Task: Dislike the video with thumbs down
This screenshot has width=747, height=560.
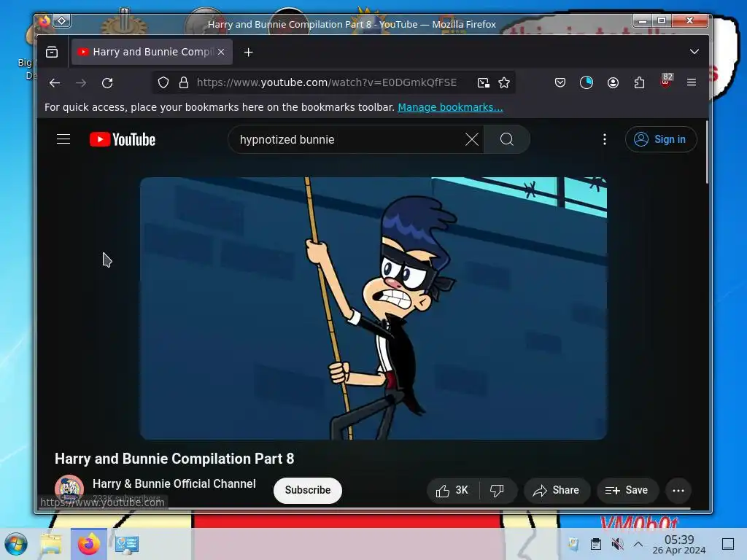Action: [498, 491]
